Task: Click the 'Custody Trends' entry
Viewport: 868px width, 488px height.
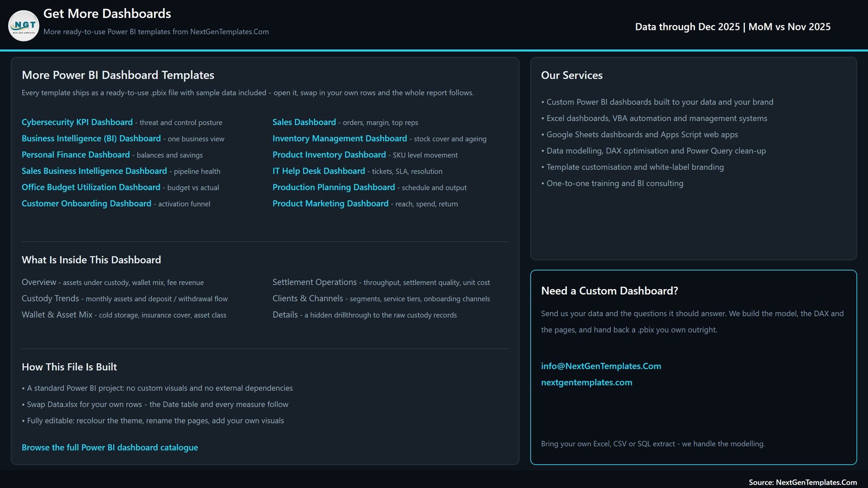Action: (125, 299)
